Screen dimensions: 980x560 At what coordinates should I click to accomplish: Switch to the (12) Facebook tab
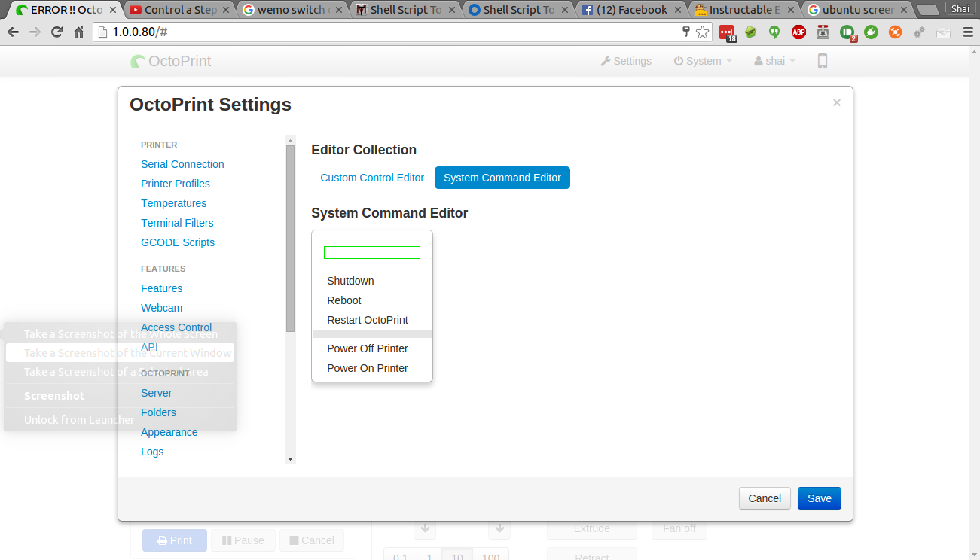pyautogui.click(x=632, y=10)
